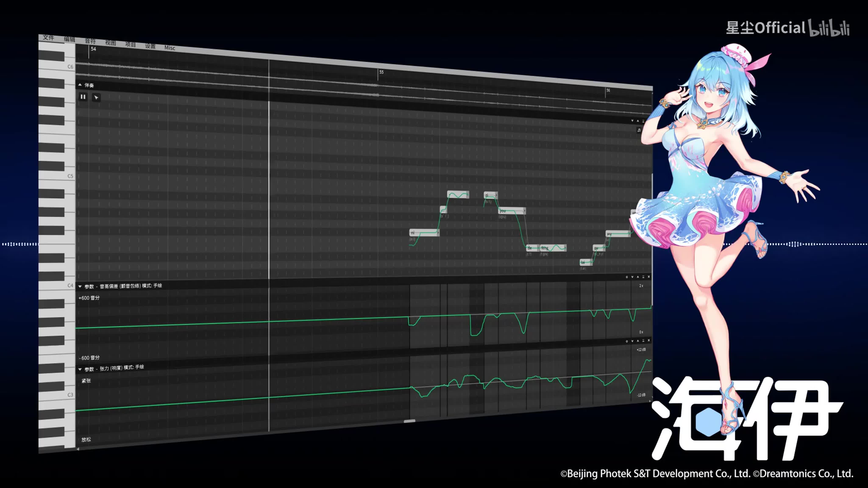Select the note 'wu'

(x=618, y=234)
